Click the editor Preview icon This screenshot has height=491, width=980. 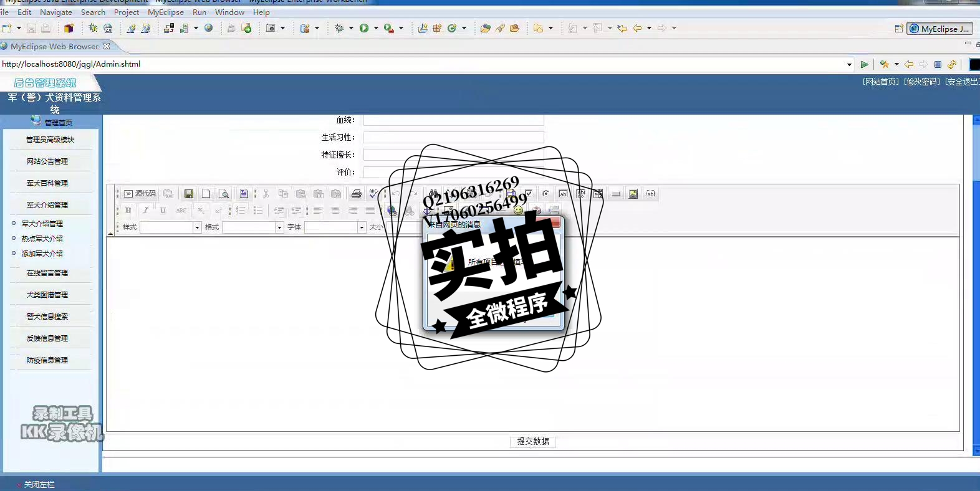click(x=224, y=194)
